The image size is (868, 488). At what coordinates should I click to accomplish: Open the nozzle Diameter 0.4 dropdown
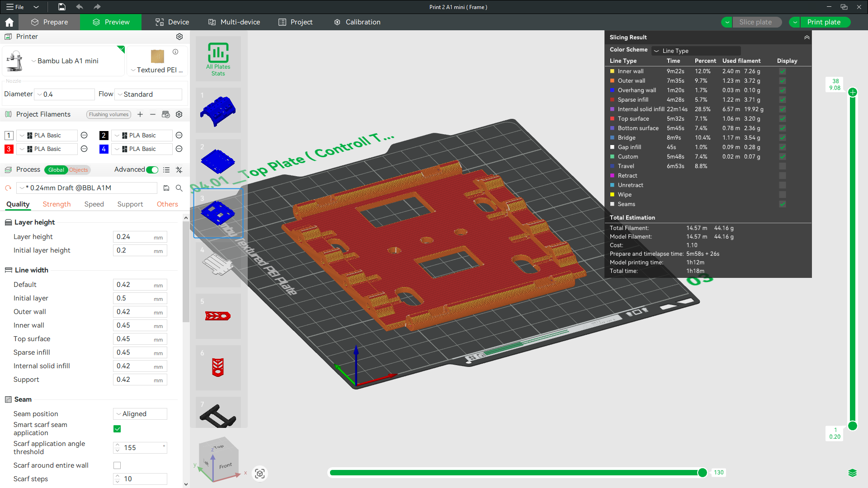pyautogui.click(x=64, y=94)
